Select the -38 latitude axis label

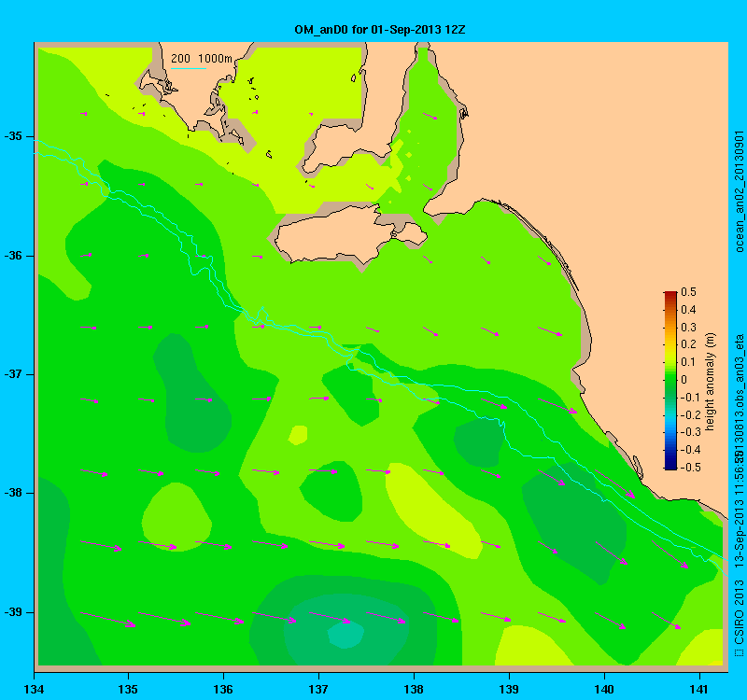pyautogui.click(x=13, y=493)
